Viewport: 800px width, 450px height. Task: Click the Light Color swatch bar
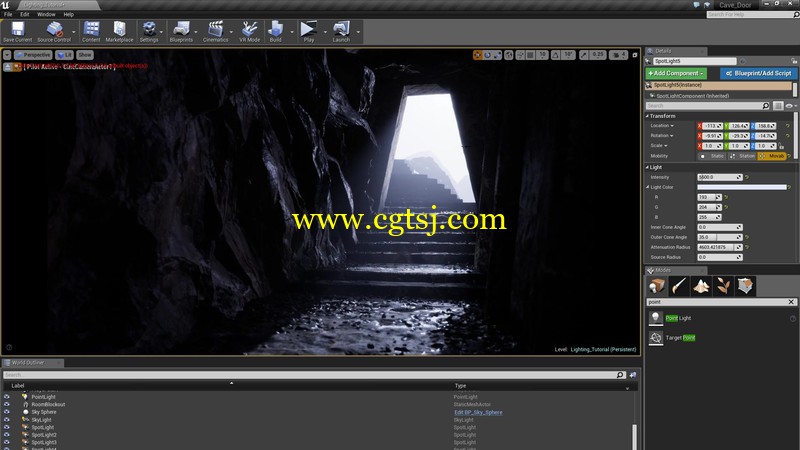tap(742, 187)
